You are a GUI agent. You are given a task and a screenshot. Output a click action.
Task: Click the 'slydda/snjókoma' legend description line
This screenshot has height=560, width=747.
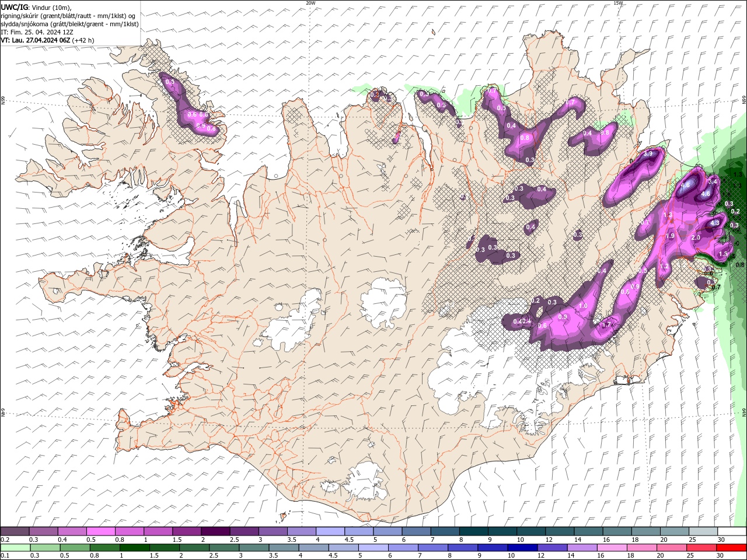(69, 24)
